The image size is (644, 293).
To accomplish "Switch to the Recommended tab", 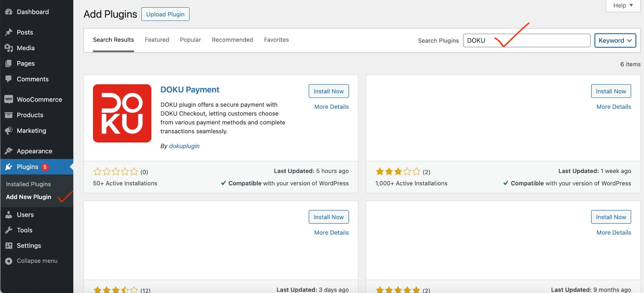I will tap(232, 40).
